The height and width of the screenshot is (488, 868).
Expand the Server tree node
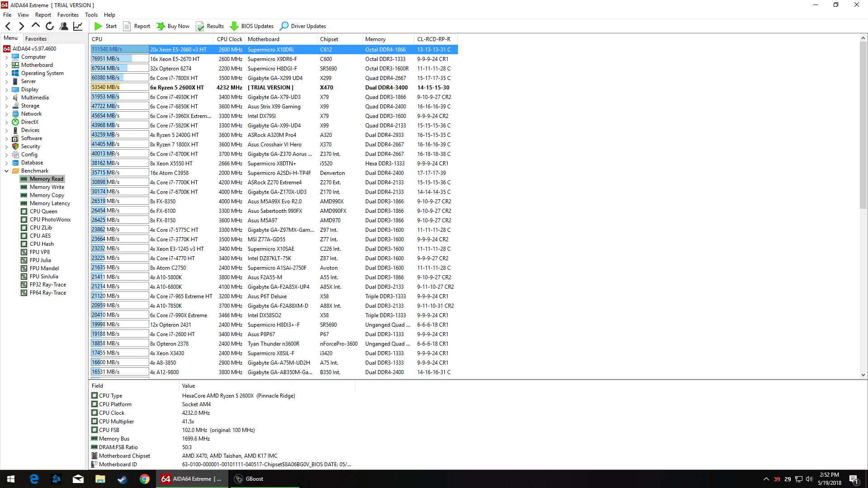click(6, 82)
